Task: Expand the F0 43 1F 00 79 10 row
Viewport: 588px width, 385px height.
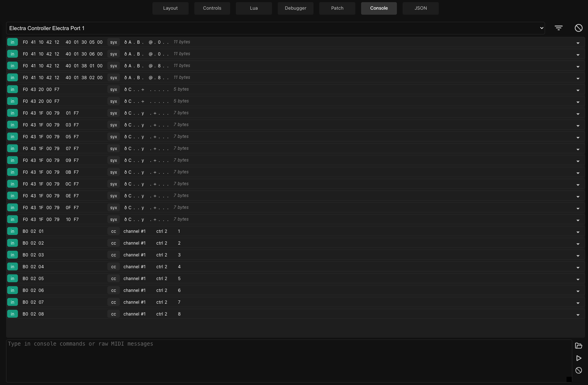Action: pos(578,220)
